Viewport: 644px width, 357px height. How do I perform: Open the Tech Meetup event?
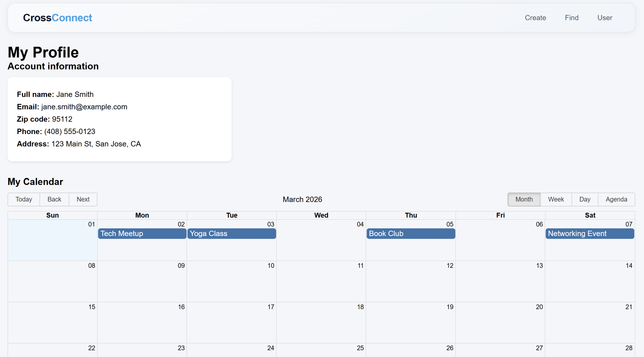point(142,234)
